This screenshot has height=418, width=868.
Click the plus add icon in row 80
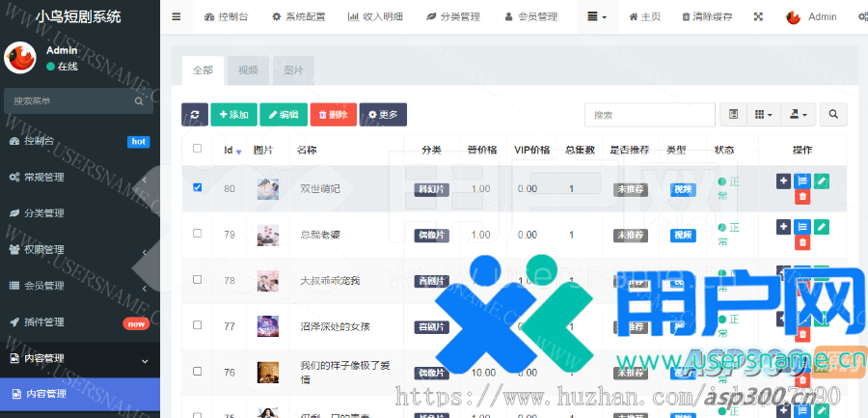[783, 181]
